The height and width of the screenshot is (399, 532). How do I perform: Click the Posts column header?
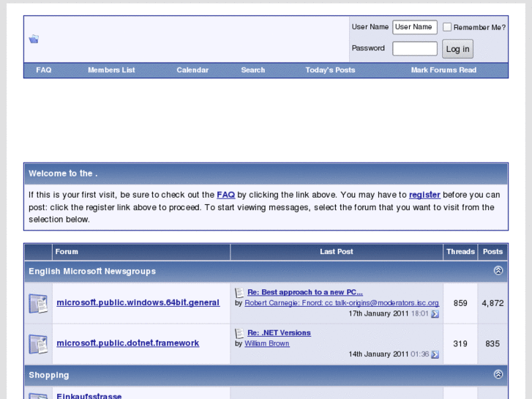point(492,252)
